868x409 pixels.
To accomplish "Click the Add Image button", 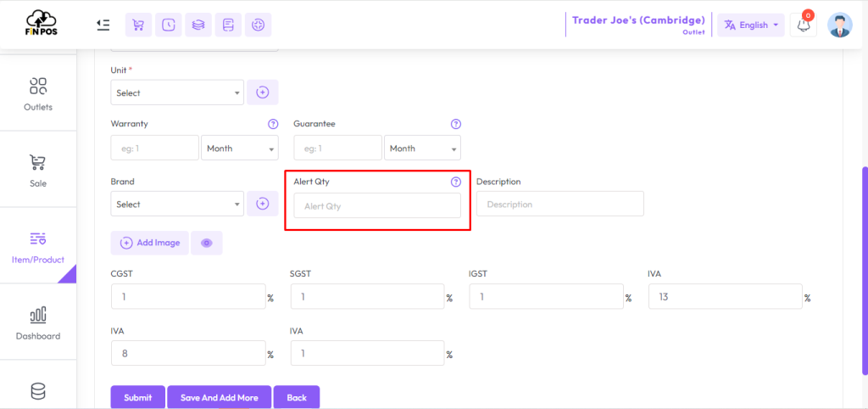I will coord(150,243).
